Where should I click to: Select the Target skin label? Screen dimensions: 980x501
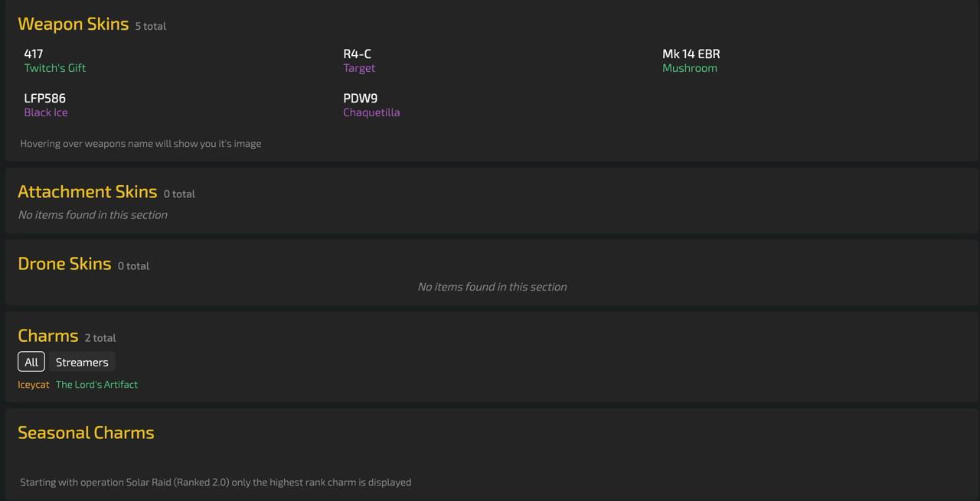click(x=359, y=68)
